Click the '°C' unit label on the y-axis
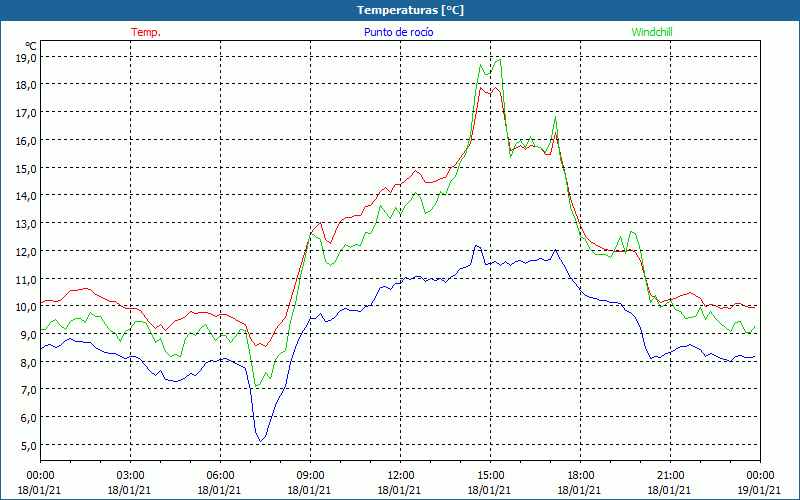The height and width of the screenshot is (500, 800). pyautogui.click(x=30, y=46)
